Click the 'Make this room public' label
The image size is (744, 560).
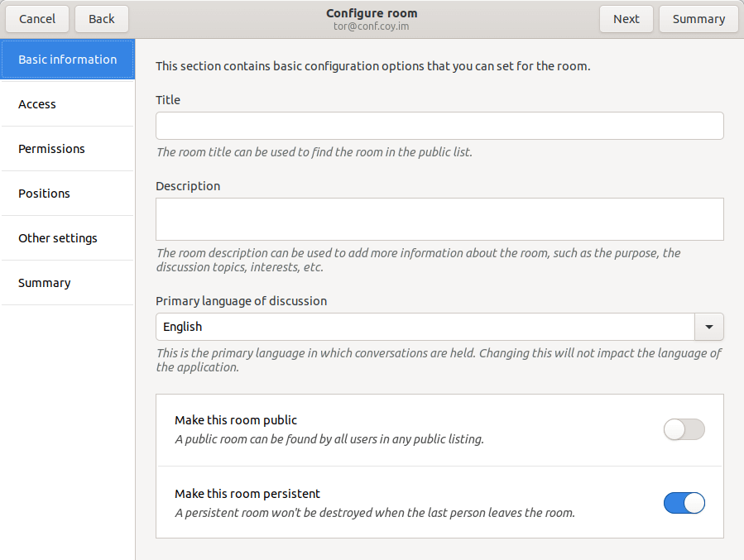tap(236, 420)
